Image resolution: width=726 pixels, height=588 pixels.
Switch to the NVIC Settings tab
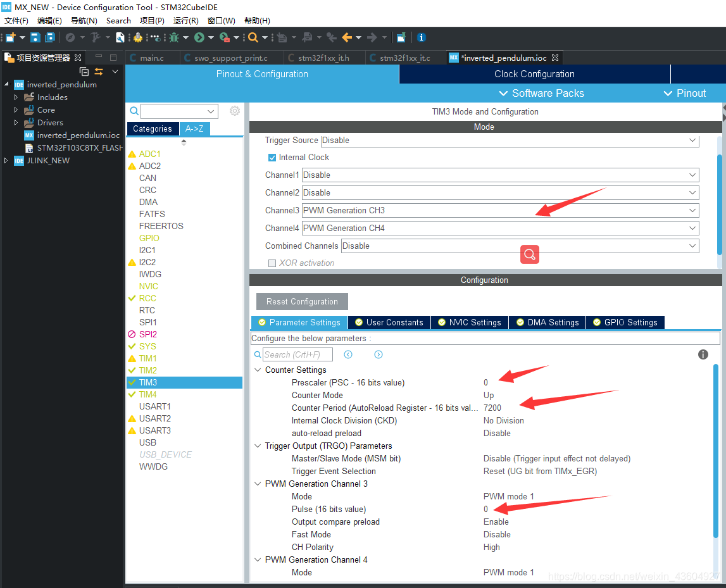(470, 322)
